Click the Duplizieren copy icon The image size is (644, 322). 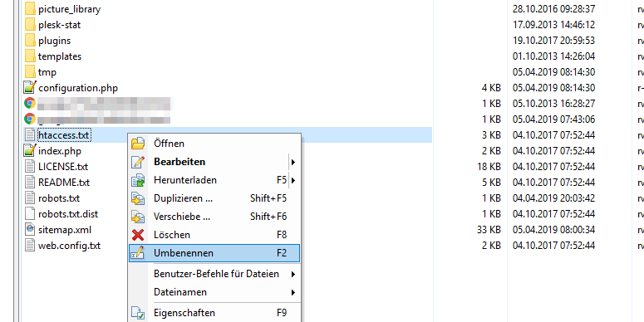[138, 198]
